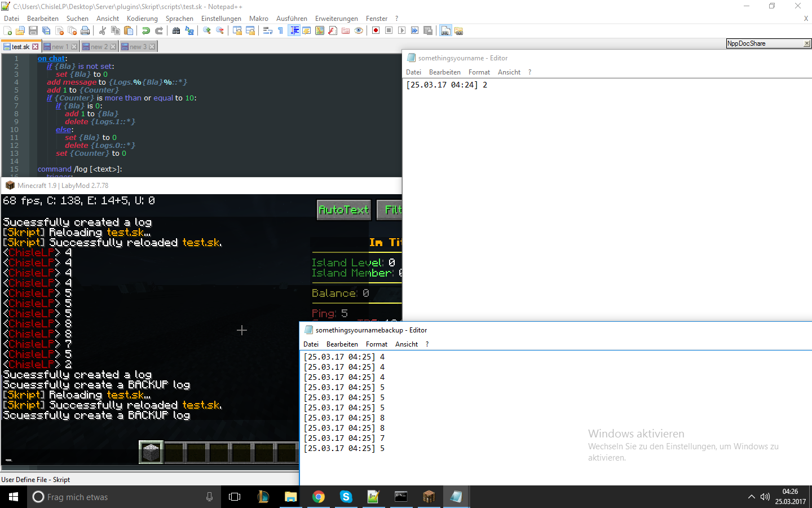This screenshot has height=508, width=812.
Task: Toggle word wrap in Notepad++
Action: coord(268,30)
